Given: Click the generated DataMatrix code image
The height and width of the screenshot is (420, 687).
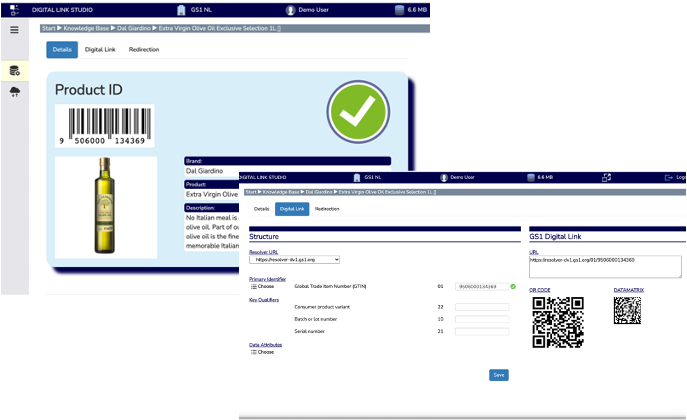Looking at the screenshot, I should (627, 311).
